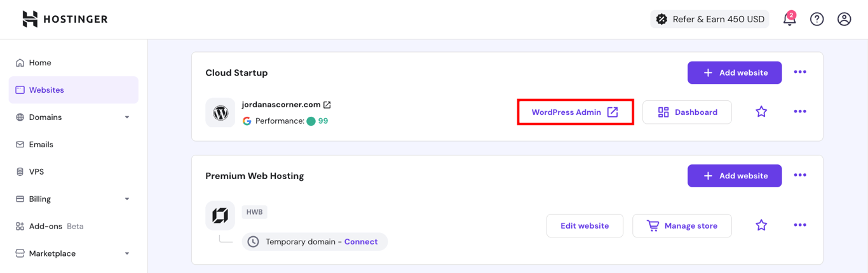This screenshot has height=273, width=868.
Task: Click the Marketplace store icon
Action: tap(20, 254)
